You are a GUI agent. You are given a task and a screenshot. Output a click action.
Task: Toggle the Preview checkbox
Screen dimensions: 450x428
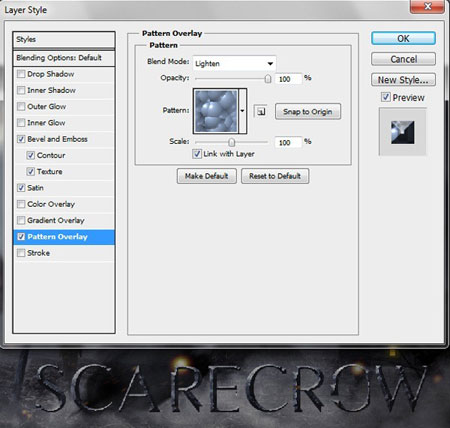[386, 97]
